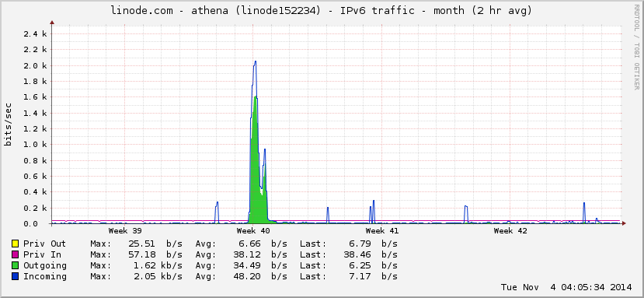Viewport: 644px width, 298px height.
Task: Select the graph title mentioning athena
Action: (x=322, y=11)
